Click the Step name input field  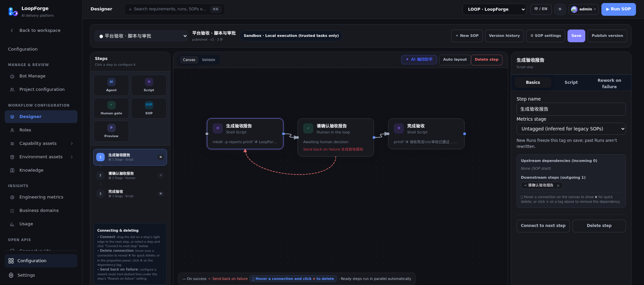pyautogui.click(x=571, y=109)
